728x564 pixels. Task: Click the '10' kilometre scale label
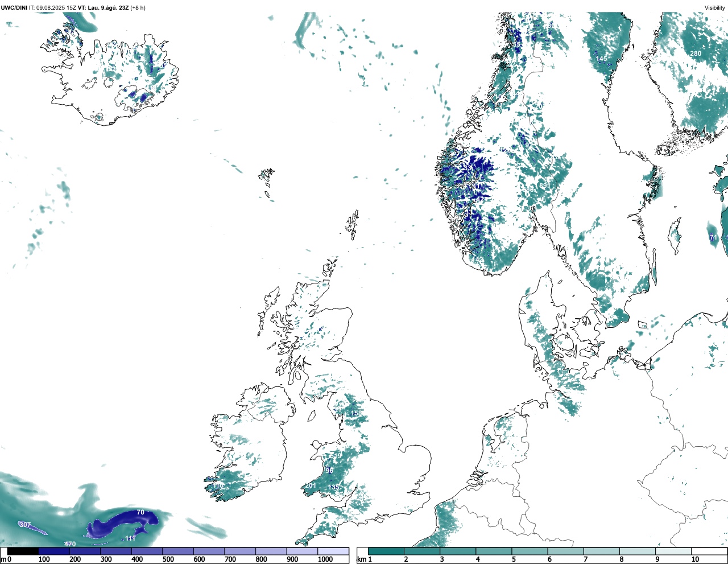(x=695, y=559)
